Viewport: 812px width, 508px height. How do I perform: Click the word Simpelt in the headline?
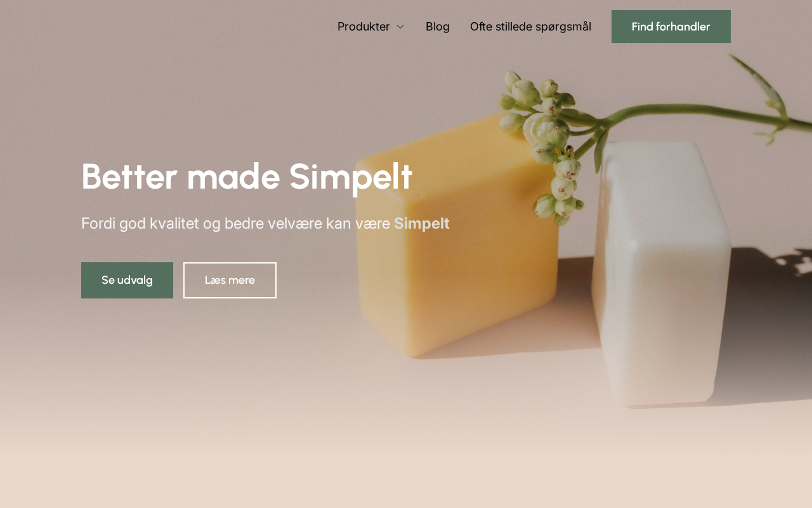coord(351,177)
